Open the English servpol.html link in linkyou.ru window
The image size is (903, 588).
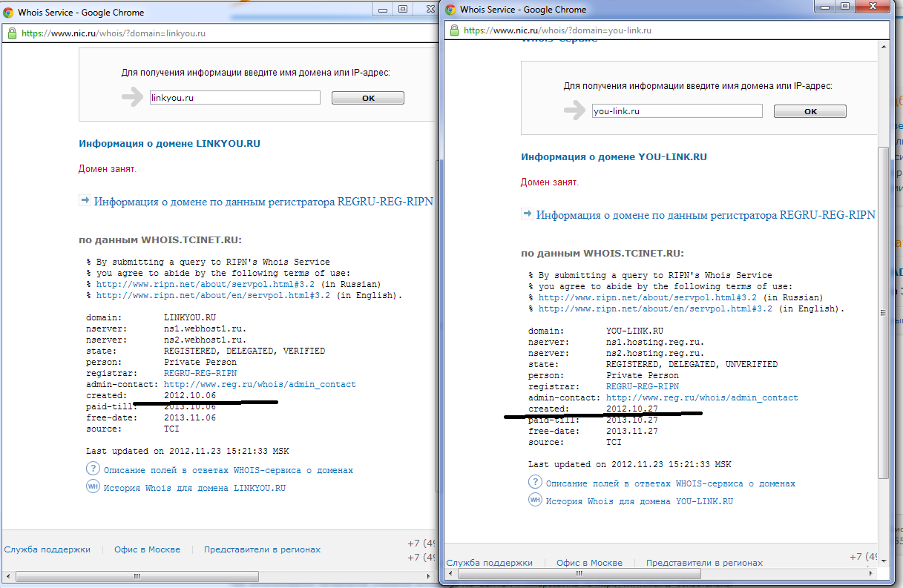click(x=214, y=295)
